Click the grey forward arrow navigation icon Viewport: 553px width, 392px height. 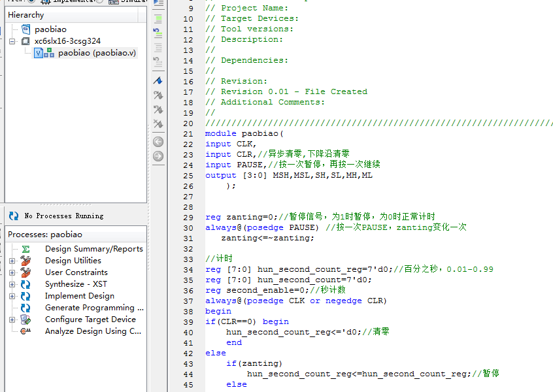[158, 156]
